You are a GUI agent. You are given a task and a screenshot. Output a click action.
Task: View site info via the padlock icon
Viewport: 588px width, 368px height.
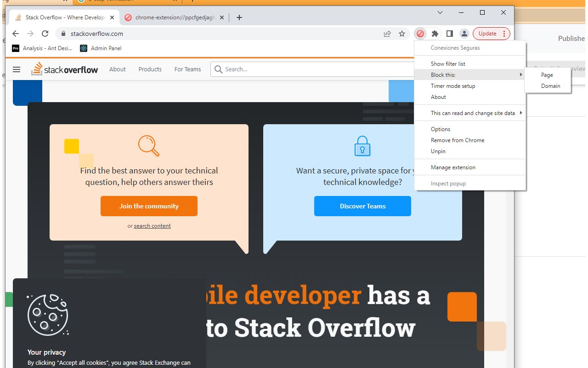click(x=63, y=34)
